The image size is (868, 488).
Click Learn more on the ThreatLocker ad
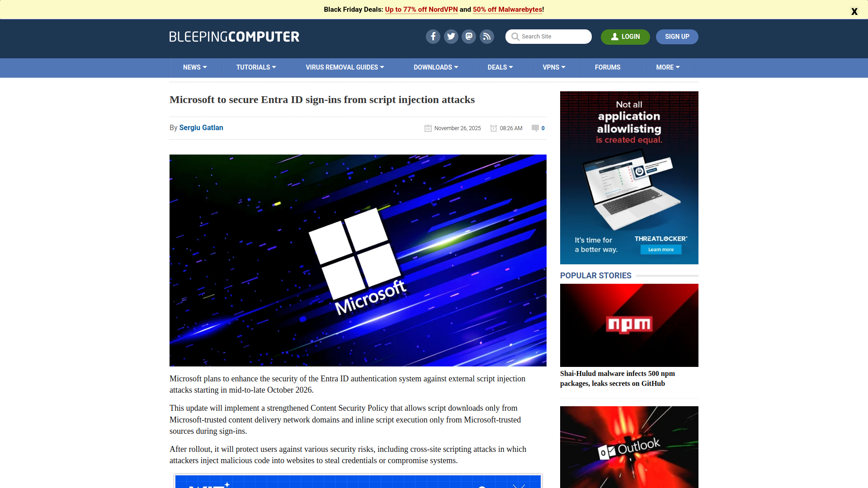[x=660, y=249]
